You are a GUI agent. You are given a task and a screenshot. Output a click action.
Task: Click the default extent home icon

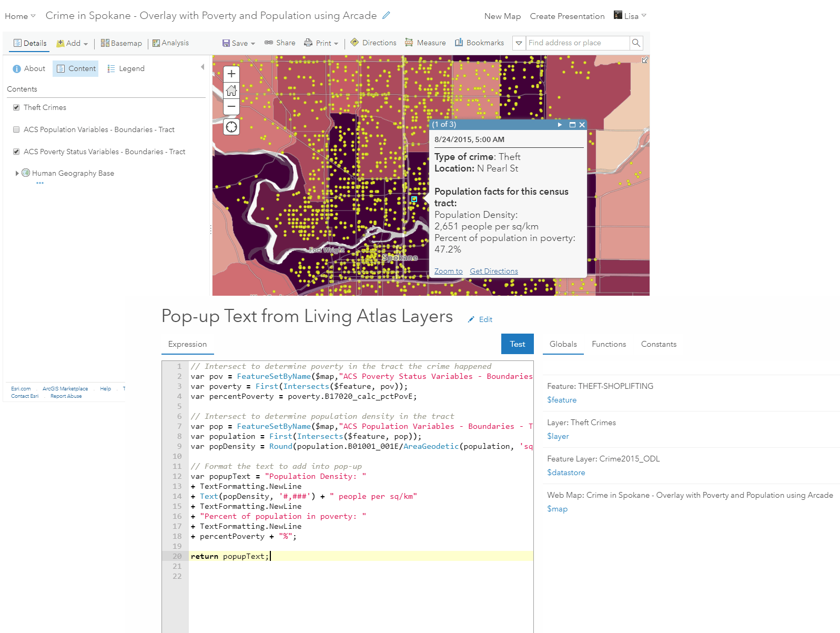point(231,91)
